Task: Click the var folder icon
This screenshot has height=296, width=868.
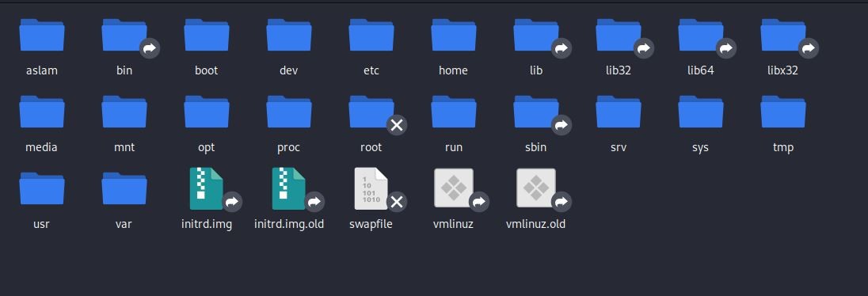Action: (x=124, y=188)
